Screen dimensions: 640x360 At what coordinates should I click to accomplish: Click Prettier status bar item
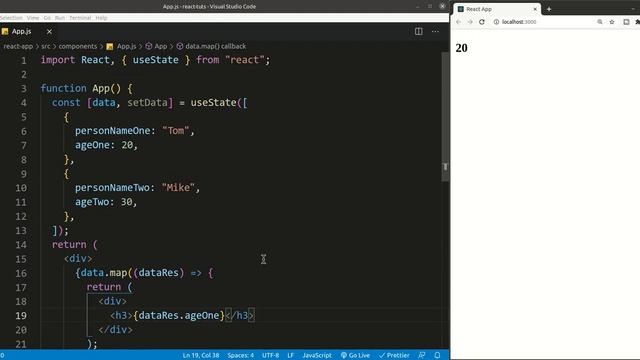point(394,356)
